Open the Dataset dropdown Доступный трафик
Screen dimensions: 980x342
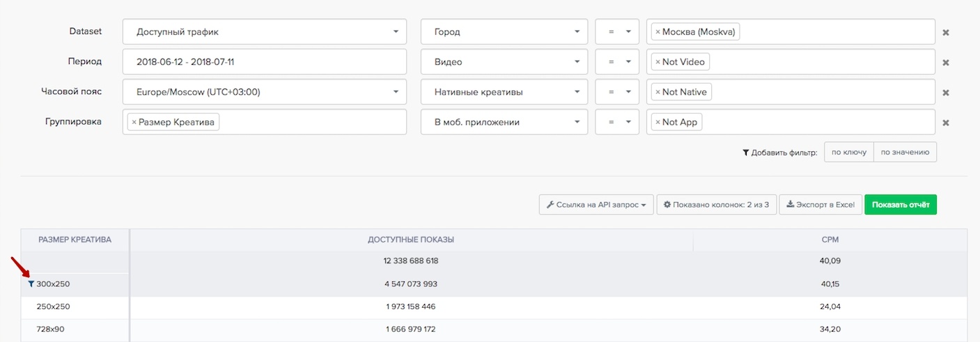[264, 32]
